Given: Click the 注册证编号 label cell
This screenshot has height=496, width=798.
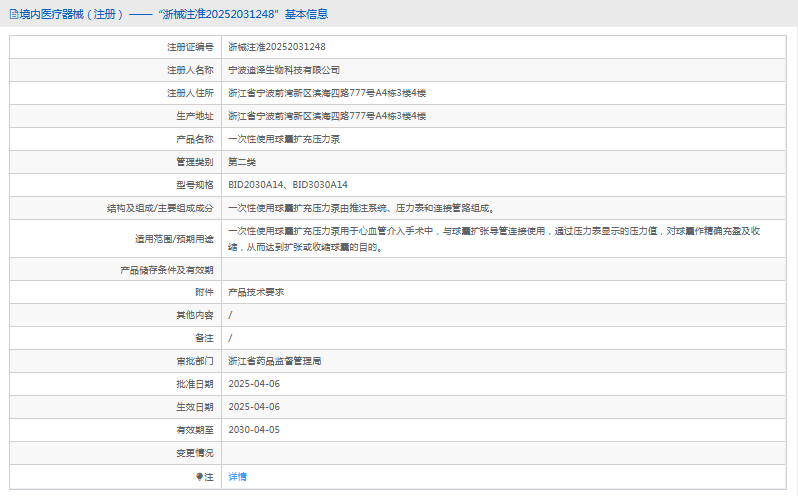Looking at the screenshot, I should pos(116,47).
